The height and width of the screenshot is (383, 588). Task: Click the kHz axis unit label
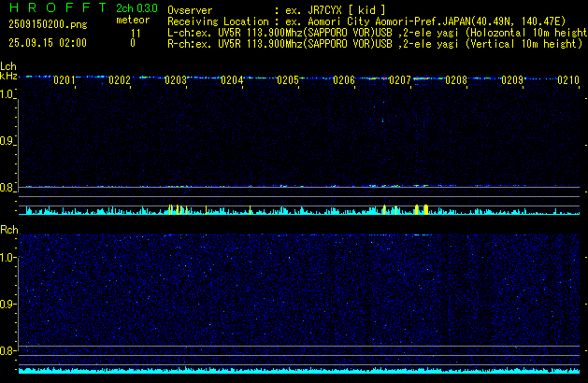pyautogui.click(x=8, y=76)
